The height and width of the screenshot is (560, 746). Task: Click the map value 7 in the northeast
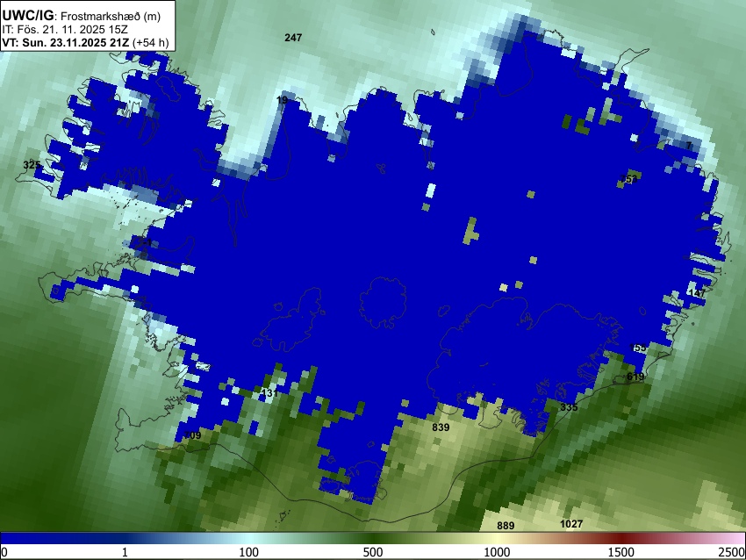point(688,146)
